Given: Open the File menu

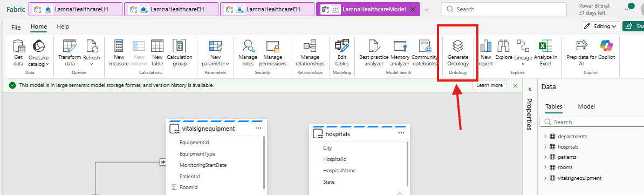Looking at the screenshot, I should coord(16,27).
